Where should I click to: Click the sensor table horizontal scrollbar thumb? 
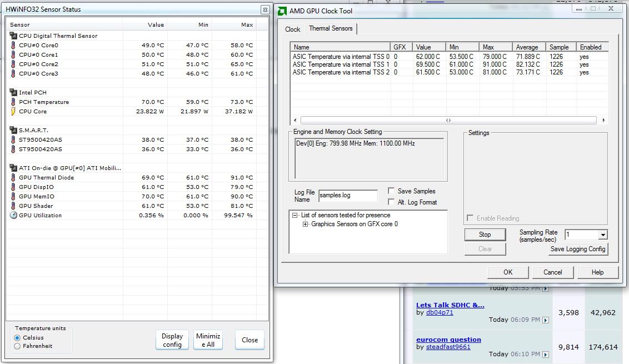pyautogui.click(x=448, y=120)
